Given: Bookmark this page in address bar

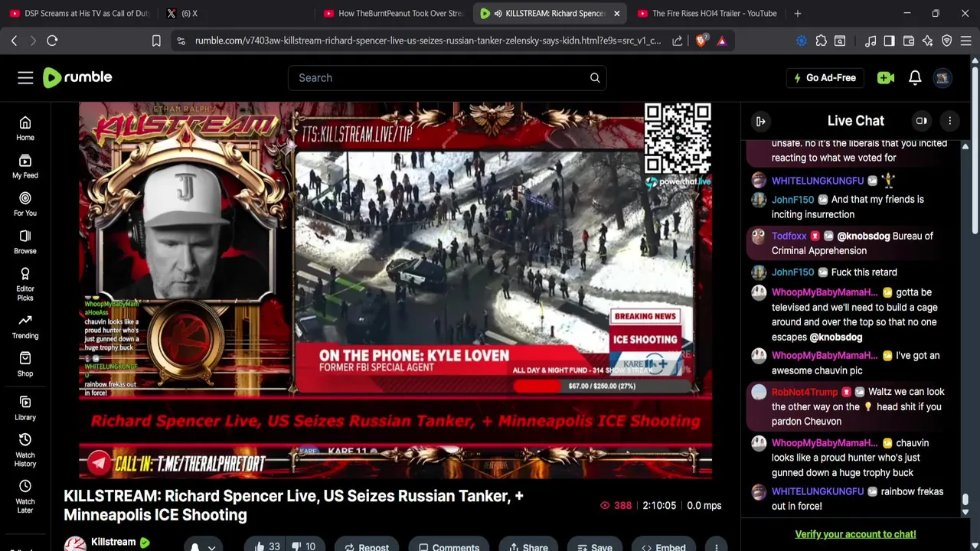Looking at the screenshot, I should 156,41.
